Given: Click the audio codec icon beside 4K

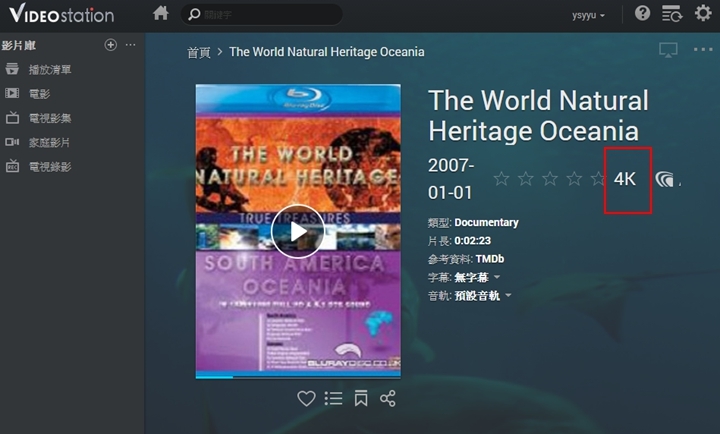Looking at the screenshot, I should [665, 179].
